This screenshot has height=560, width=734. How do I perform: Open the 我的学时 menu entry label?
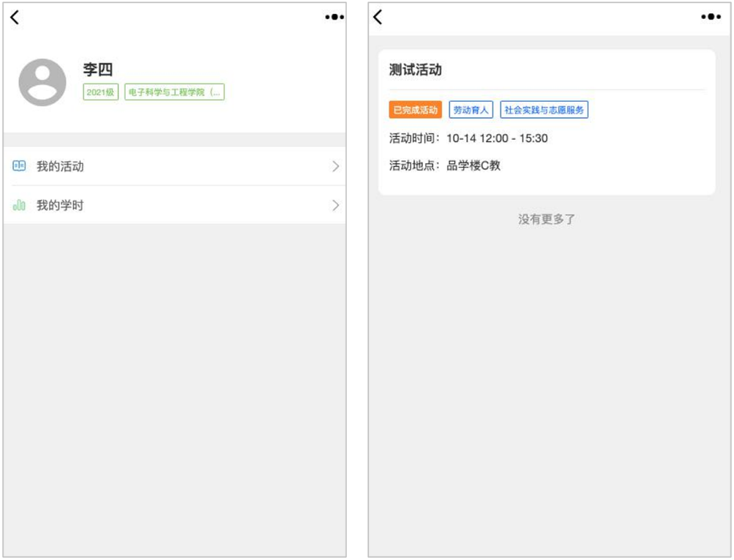click(x=60, y=206)
